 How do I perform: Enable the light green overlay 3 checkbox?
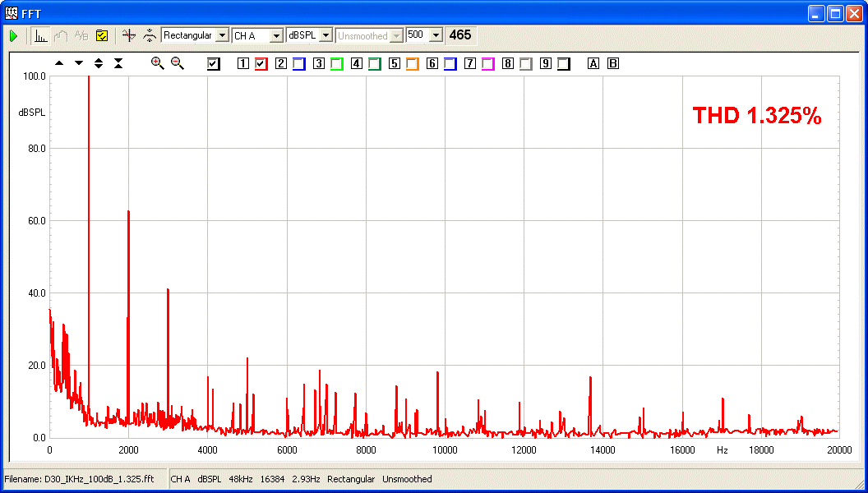tap(336, 64)
